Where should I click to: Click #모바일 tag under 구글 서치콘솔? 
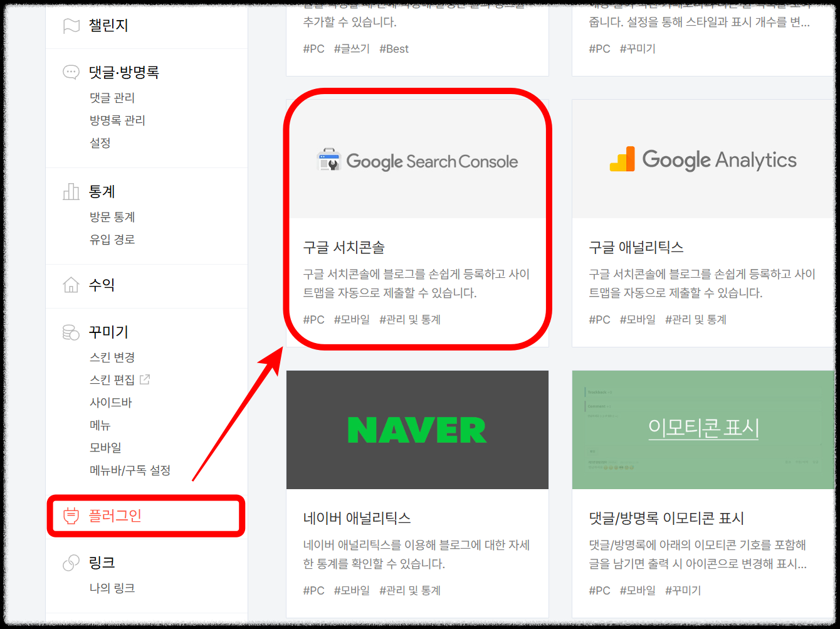click(x=352, y=320)
